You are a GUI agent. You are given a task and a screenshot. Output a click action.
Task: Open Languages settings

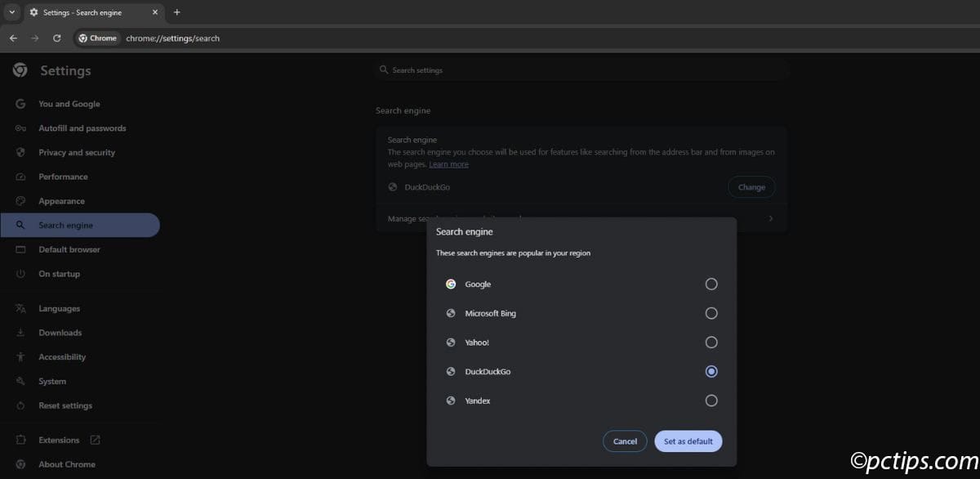[80, 308]
